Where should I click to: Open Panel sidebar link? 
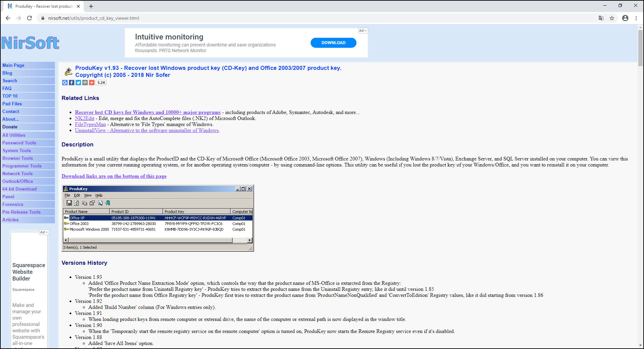28,197
